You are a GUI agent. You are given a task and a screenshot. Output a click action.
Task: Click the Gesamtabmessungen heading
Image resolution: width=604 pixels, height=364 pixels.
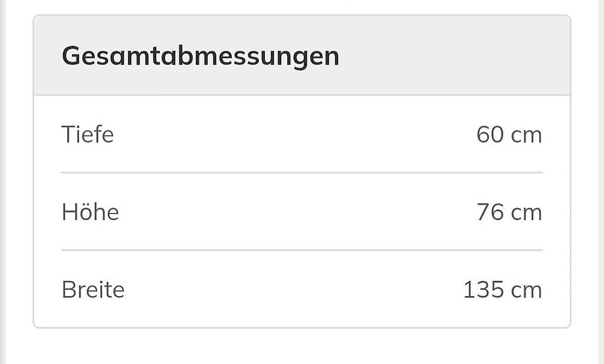click(x=201, y=56)
